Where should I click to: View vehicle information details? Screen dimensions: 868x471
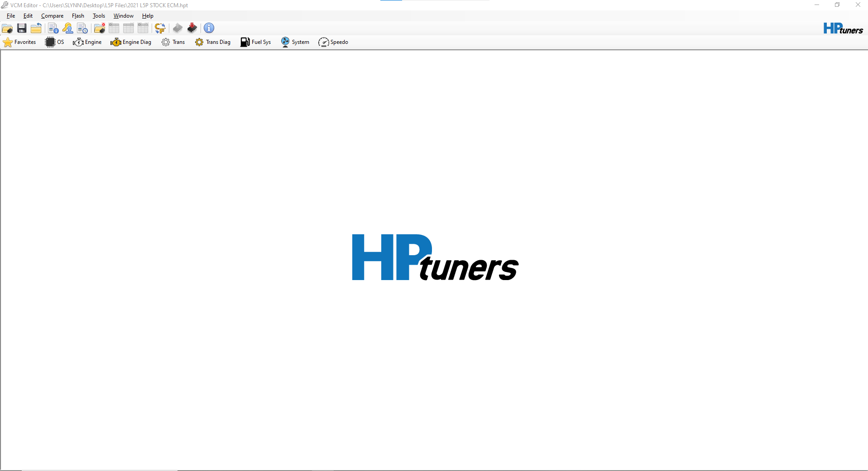[x=53, y=28]
